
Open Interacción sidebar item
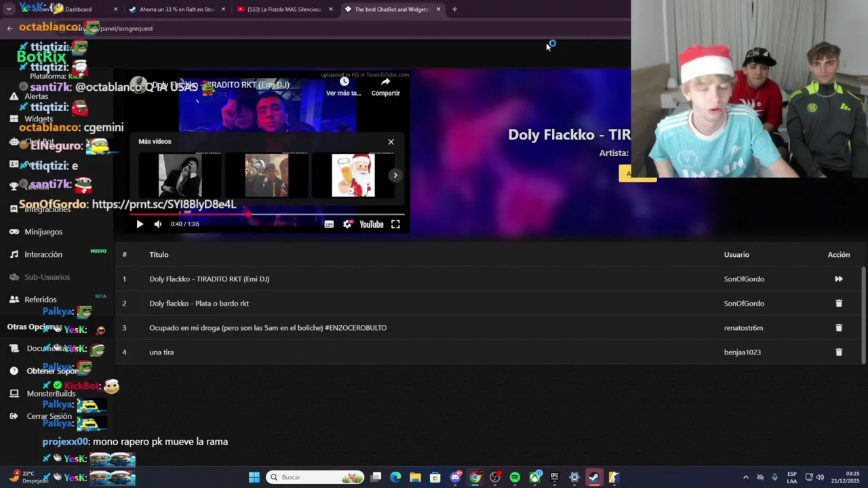tap(43, 255)
